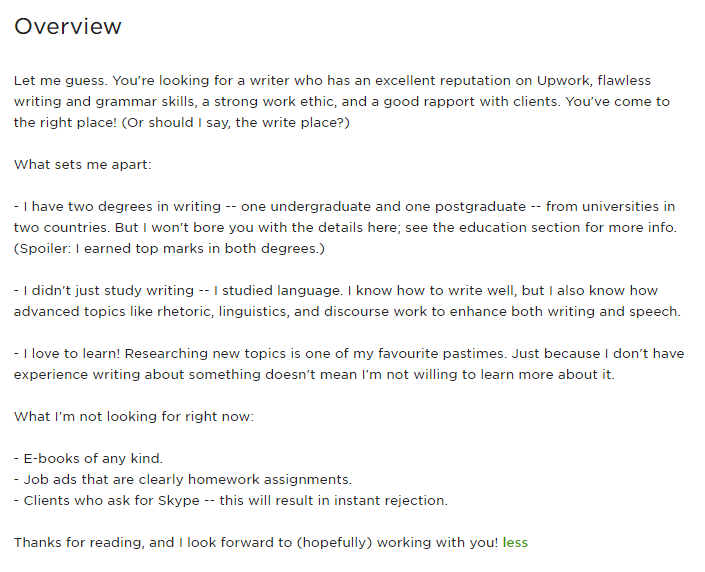Click the paragraph about studying language
The height and width of the screenshot is (572, 705).
point(347,301)
